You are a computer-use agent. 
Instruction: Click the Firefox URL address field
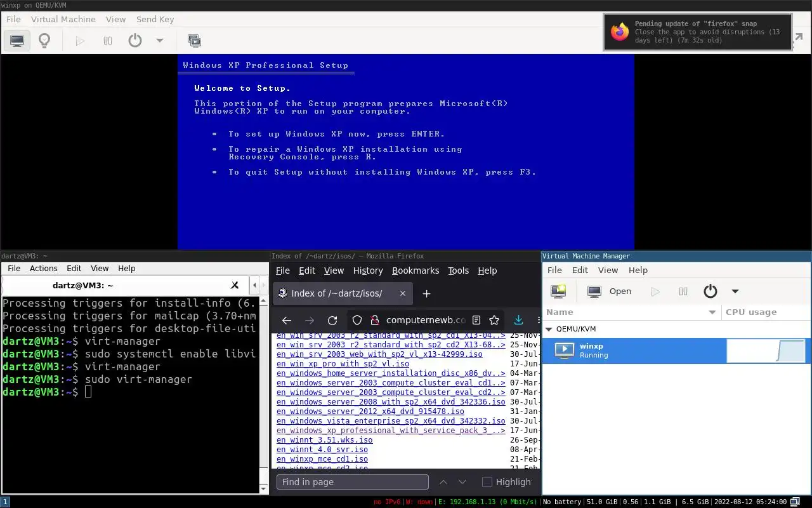[x=426, y=321]
